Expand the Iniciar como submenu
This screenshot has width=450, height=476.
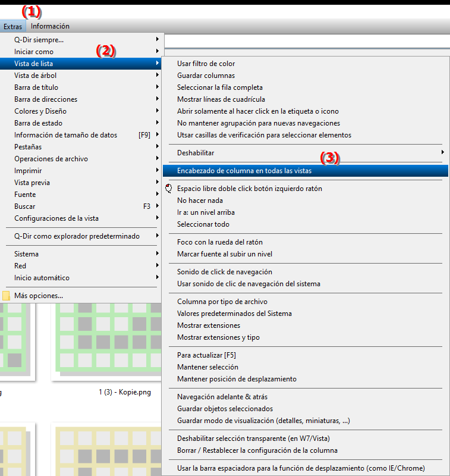81,52
